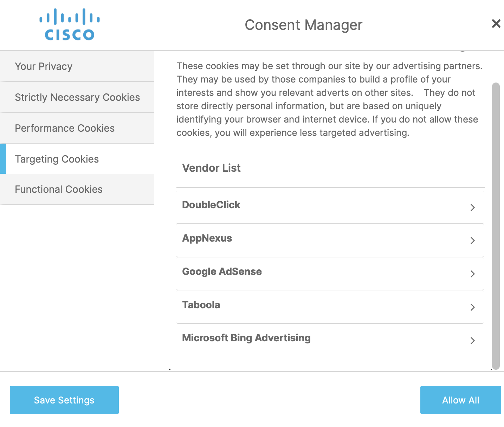
Task: Expand AppNexus vendor details via its chevron
Action: [473, 241]
